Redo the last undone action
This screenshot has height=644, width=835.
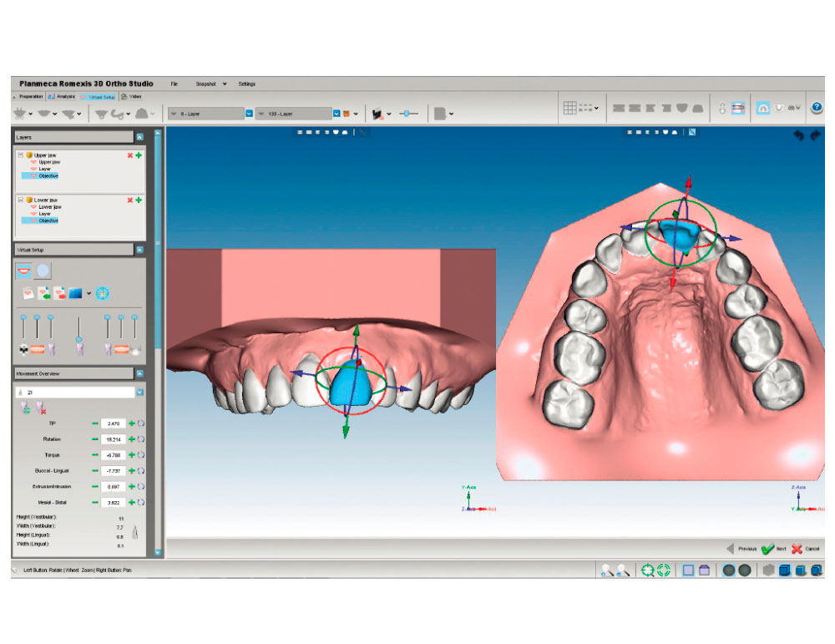pos(815,135)
